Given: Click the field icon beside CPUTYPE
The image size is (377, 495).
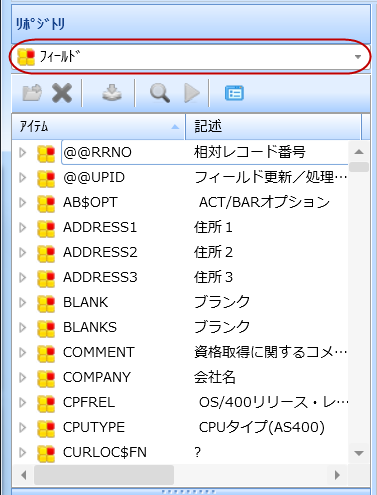Looking at the screenshot, I should (46, 429).
